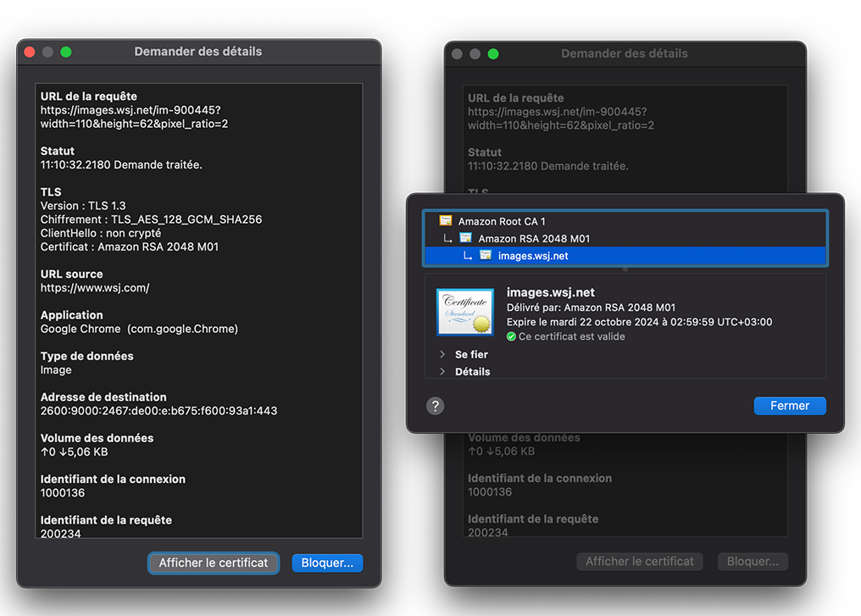Image resolution: width=861 pixels, height=616 pixels.
Task: Click green valid certificate checkmark icon
Action: pos(511,336)
